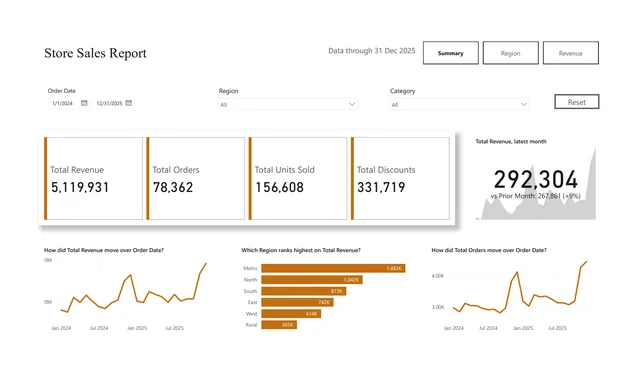
Task: Open the Summary page tab
Action: (x=451, y=53)
